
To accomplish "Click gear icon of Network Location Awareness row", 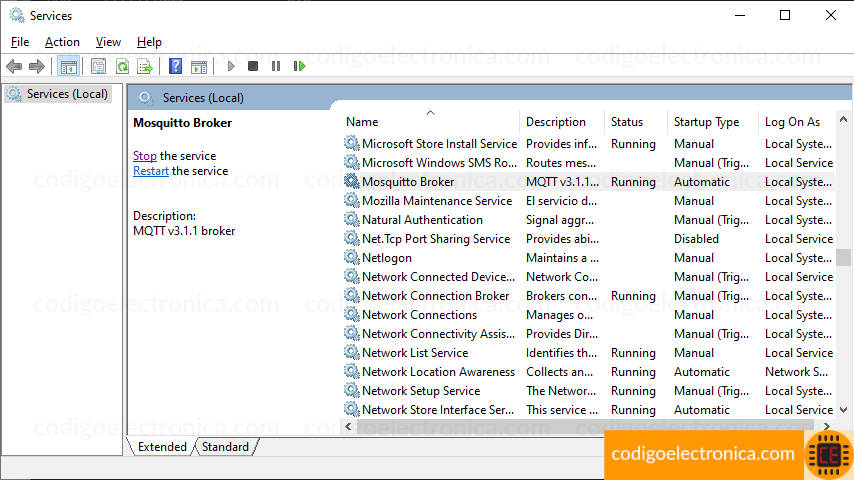I will click(x=352, y=372).
